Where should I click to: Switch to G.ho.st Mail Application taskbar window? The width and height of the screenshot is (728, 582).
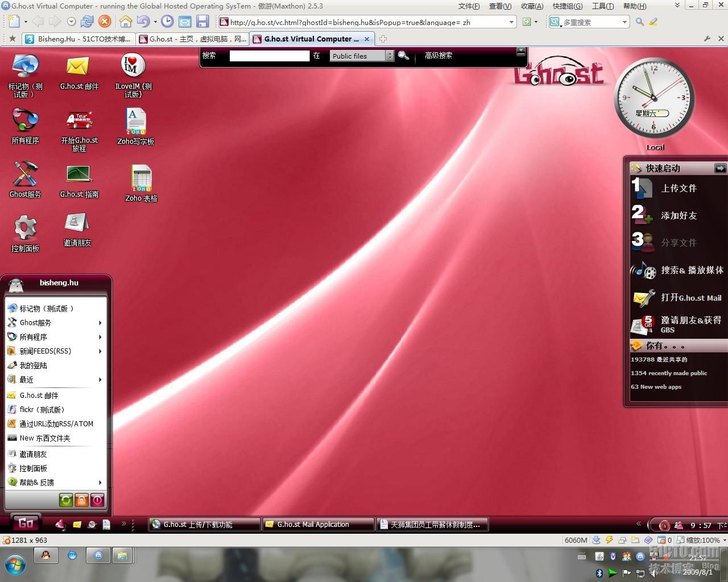(318, 525)
